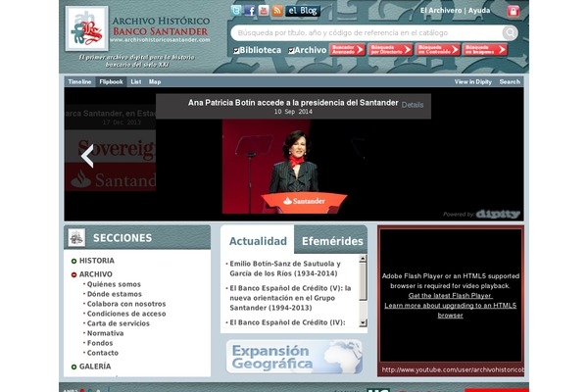Image resolution: width=588 pixels, height=392 pixels.
Task: Select the Flipbook tab
Action: point(111,81)
